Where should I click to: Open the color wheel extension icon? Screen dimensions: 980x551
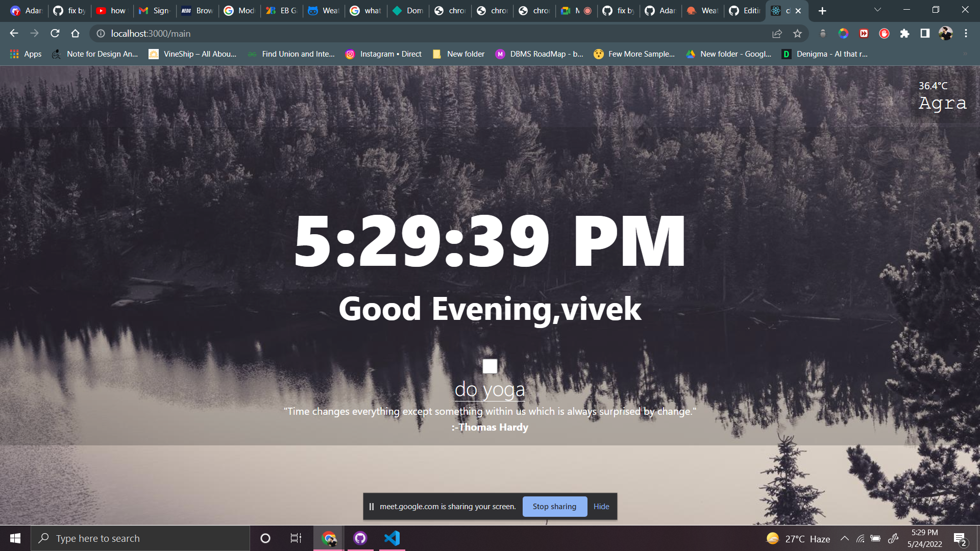pos(843,34)
